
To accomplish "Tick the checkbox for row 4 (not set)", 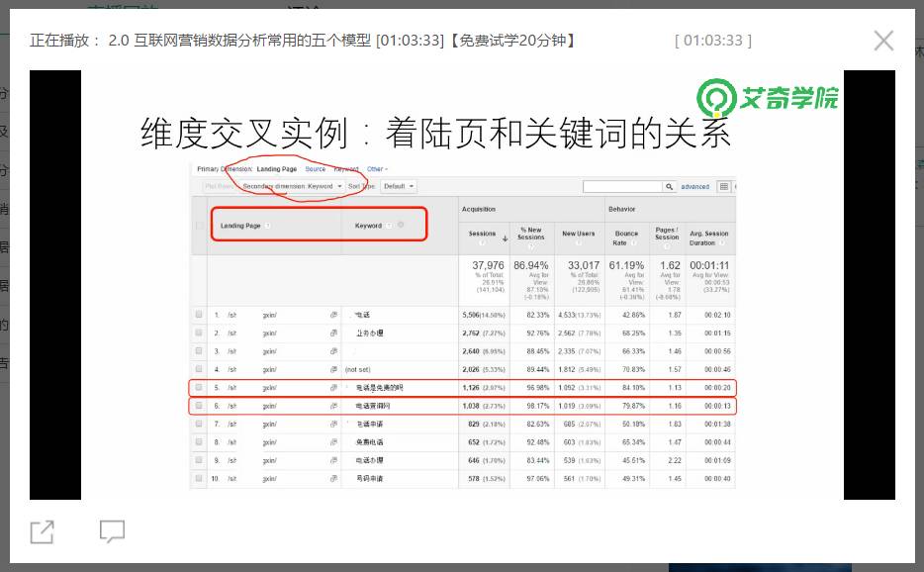I will (x=199, y=368).
